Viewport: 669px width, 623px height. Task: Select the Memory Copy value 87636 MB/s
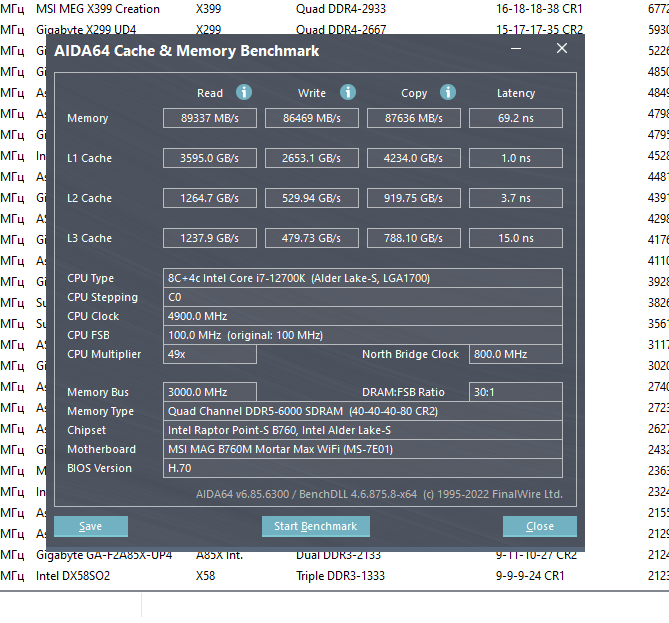coord(414,118)
